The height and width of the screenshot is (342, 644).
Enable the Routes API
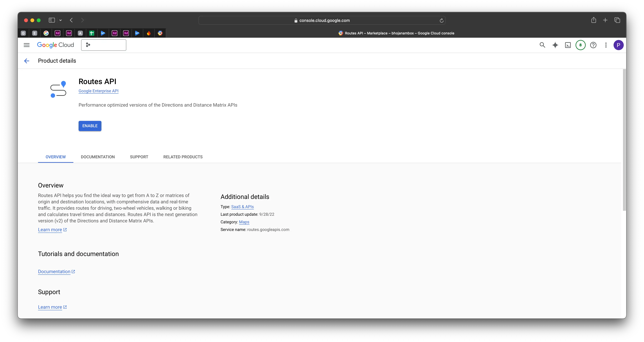(90, 126)
